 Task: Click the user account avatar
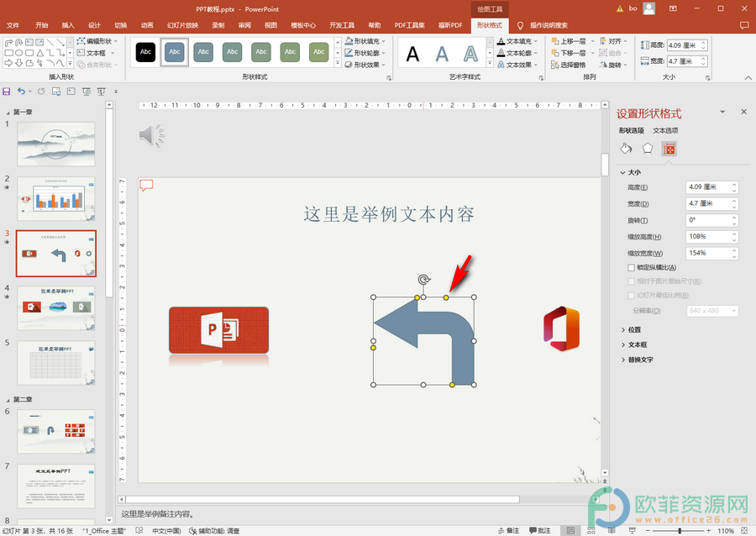tap(649, 8)
